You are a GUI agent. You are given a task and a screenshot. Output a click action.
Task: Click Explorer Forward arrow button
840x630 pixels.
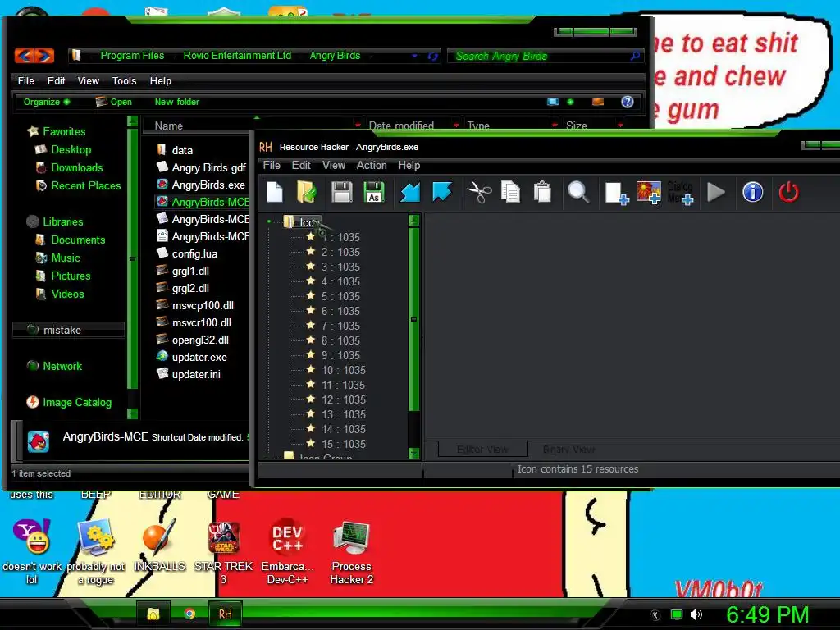[x=45, y=55]
